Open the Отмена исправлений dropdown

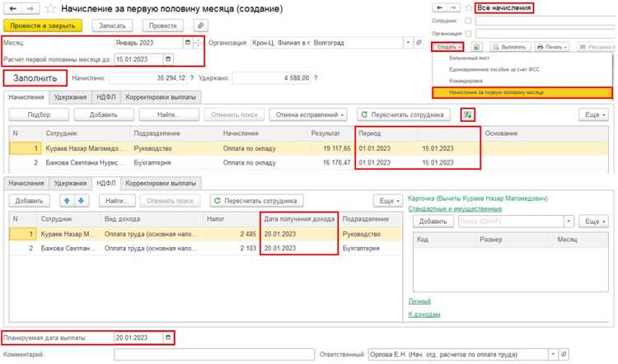coord(309,114)
